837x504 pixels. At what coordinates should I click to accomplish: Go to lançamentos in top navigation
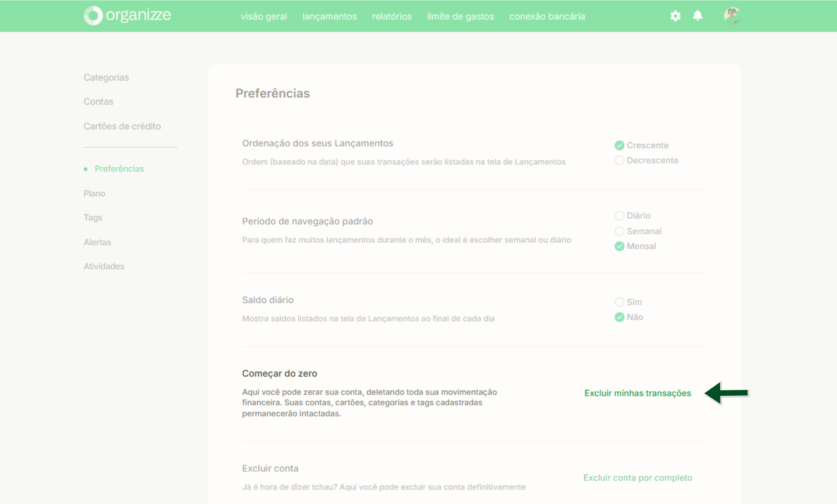point(330,16)
